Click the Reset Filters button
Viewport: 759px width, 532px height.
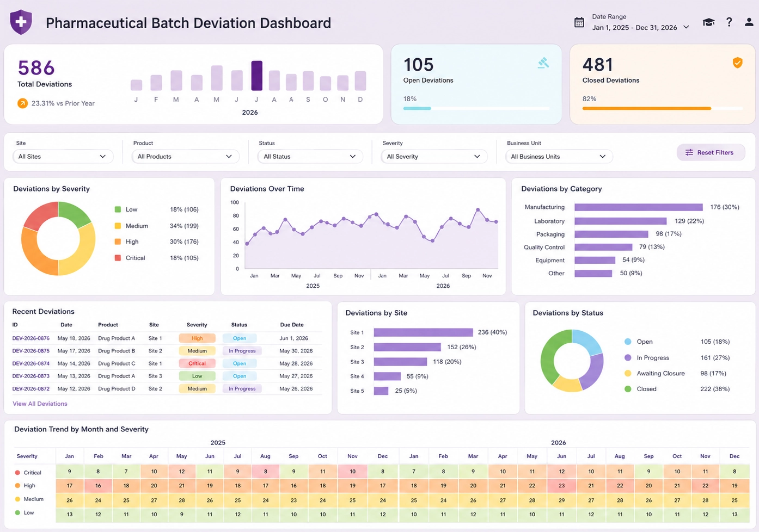pos(709,152)
